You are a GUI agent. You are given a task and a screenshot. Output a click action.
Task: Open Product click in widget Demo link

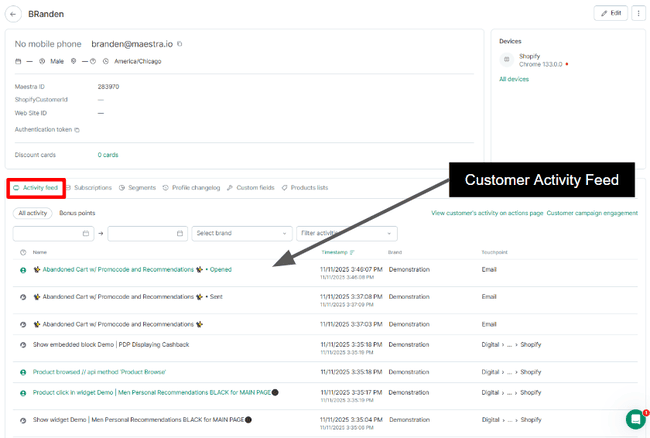pyautogui.click(x=155, y=392)
